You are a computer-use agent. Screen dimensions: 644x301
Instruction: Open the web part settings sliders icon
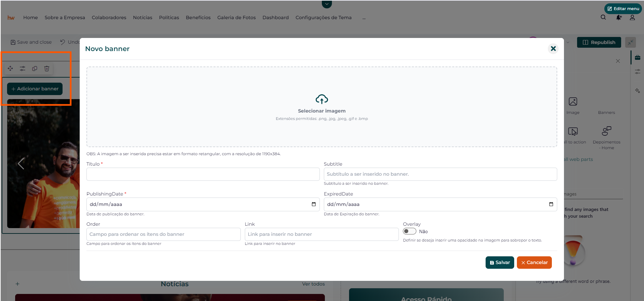click(x=23, y=69)
